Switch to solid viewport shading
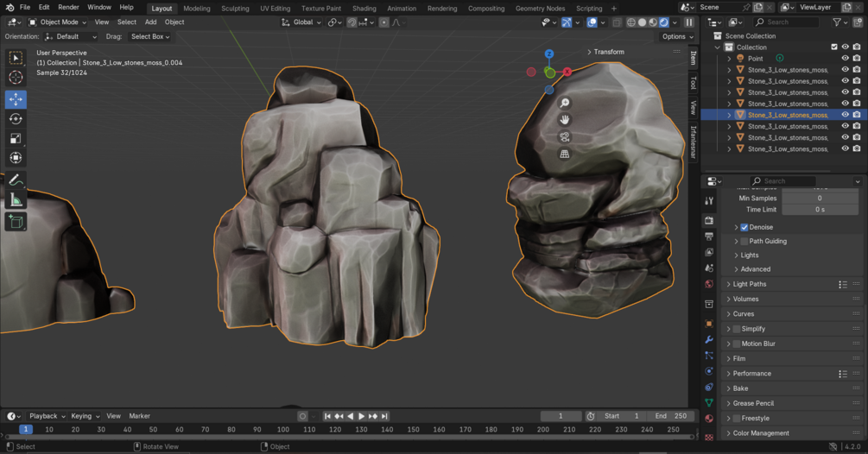Viewport: 868px width, 454px height. pyautogui.click(x=642, y=22)
